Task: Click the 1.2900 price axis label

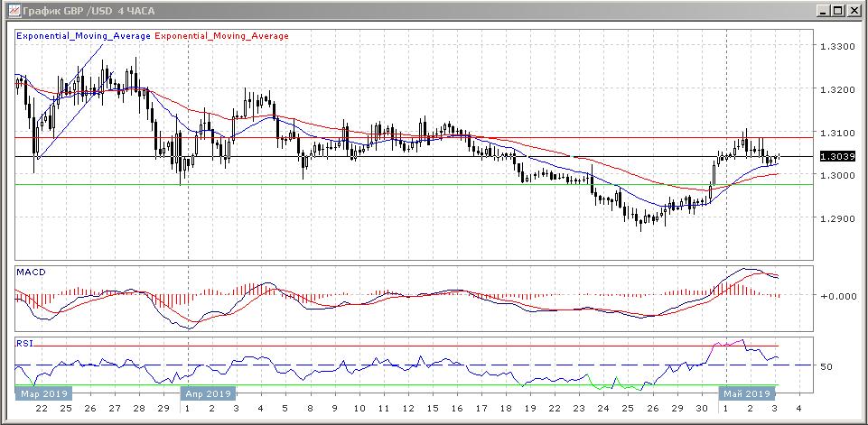Action: [x=836, y=218]
